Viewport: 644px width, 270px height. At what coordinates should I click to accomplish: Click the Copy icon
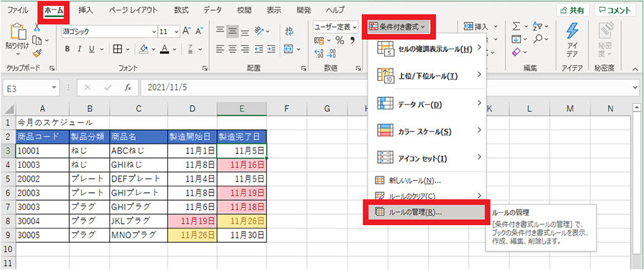pos(37,40)
